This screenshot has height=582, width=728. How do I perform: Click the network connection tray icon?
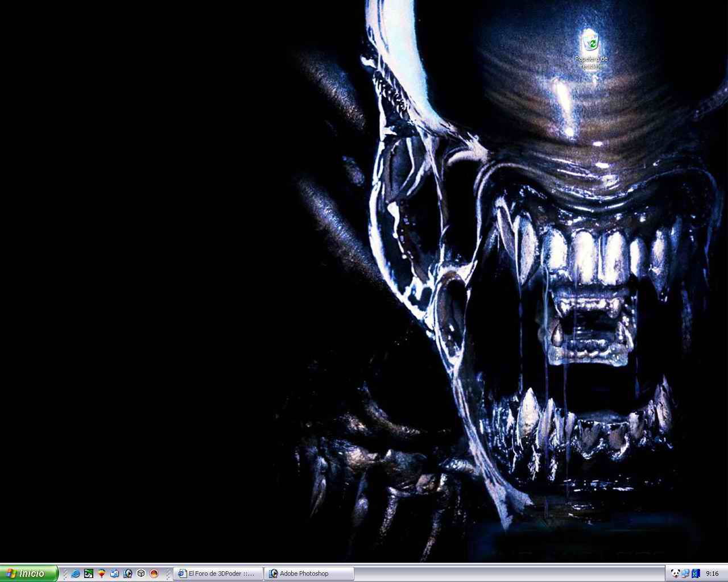click(685, 573)
